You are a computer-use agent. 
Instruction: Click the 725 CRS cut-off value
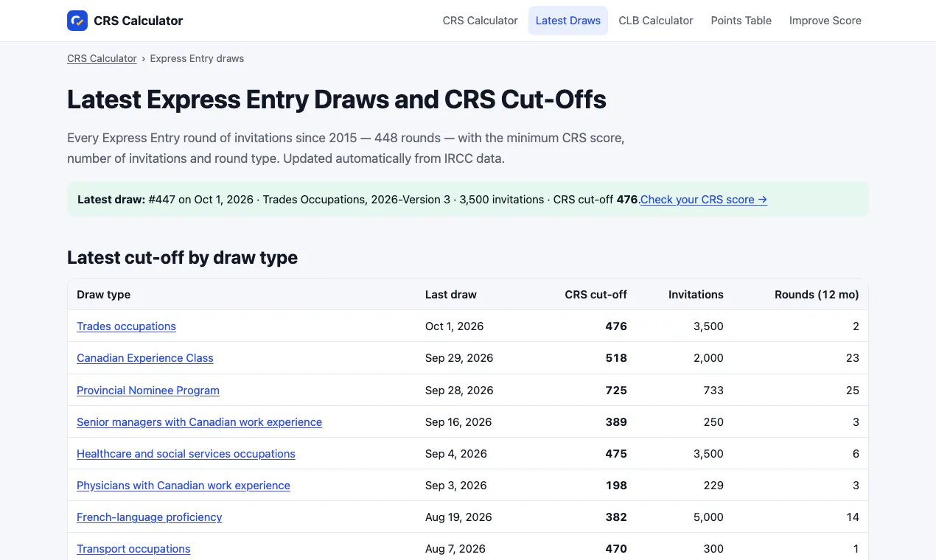616,391
